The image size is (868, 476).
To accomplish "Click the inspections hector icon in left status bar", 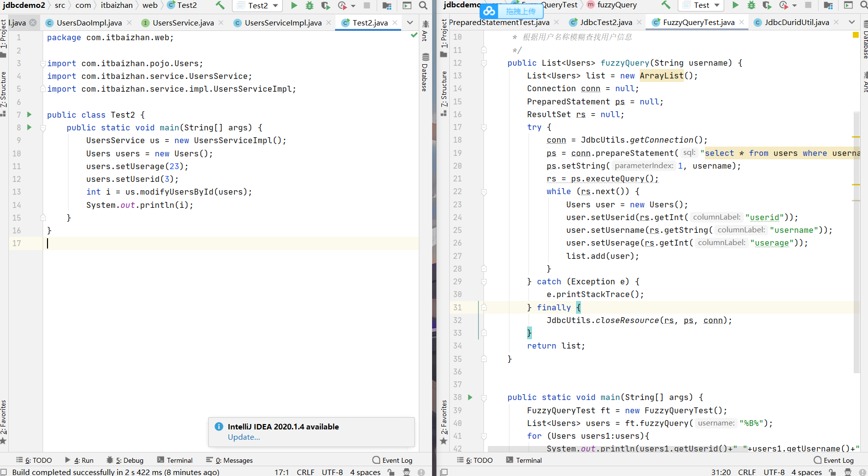I will 407,472.
